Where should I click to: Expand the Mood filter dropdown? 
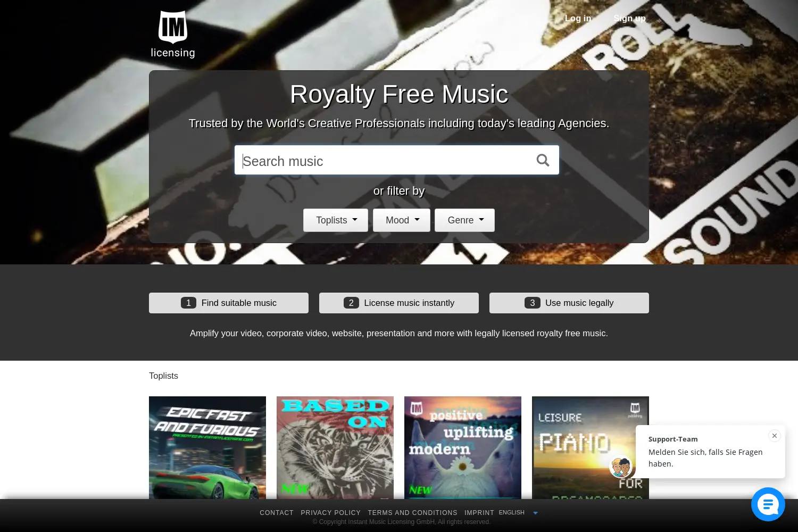coord(402,220)
